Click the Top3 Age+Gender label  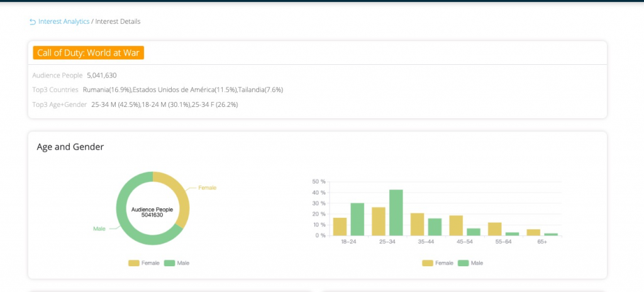coord(60,105)
